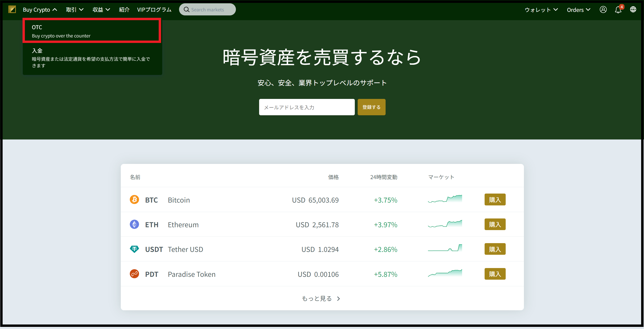The height and width of the screenshot is (329, 644).
Task: Click the BTC ticker text
Action: (151, 200)
